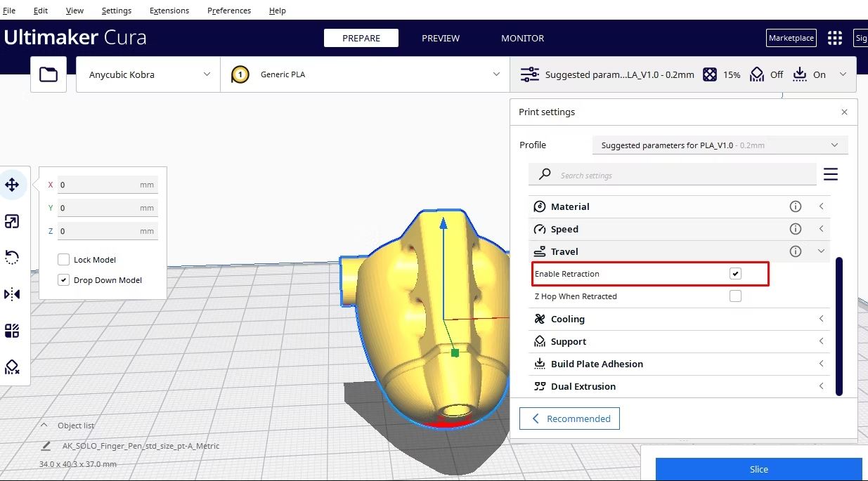The width and height of the screenshot is (868, 481).
Task: Collapse the print settings summary chevron
Action: pyautogui.click(x=843, y=74)
